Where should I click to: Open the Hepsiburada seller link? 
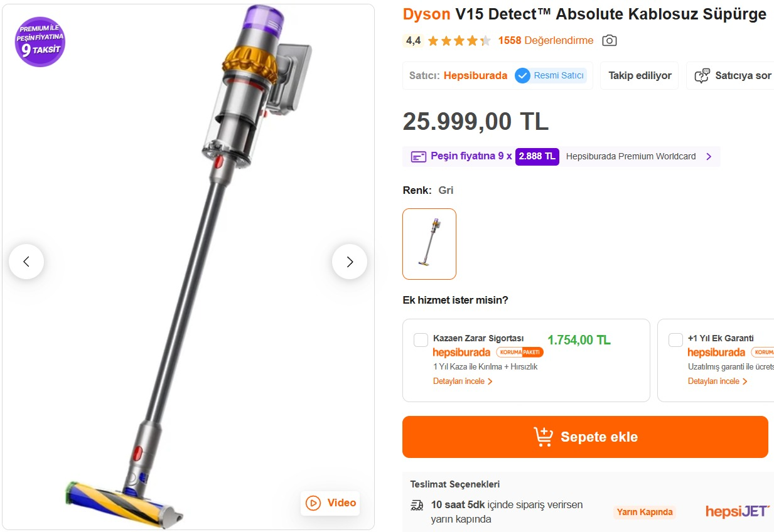(x=475, y=76)
